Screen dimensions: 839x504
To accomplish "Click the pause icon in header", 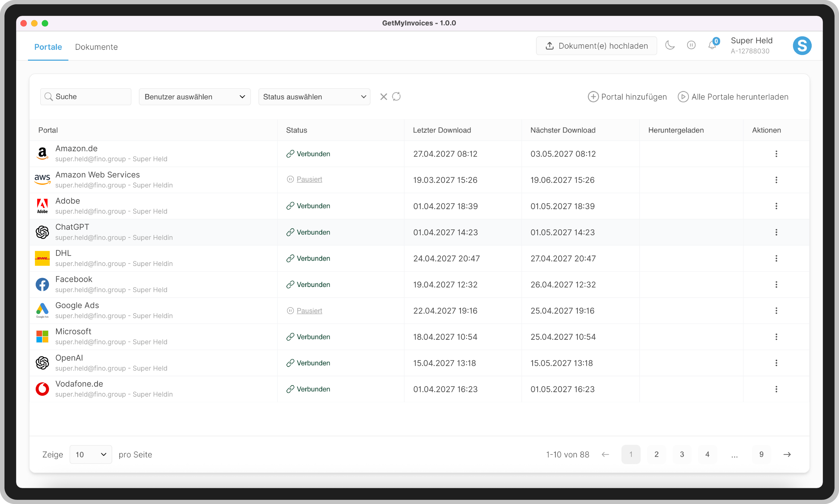I will 691,45.
